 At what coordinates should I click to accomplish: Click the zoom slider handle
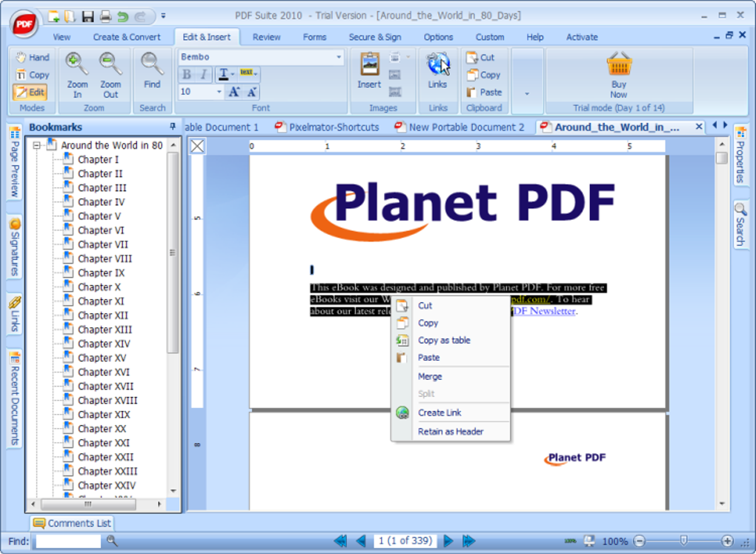pyautogui.click(x=683, y=541)
